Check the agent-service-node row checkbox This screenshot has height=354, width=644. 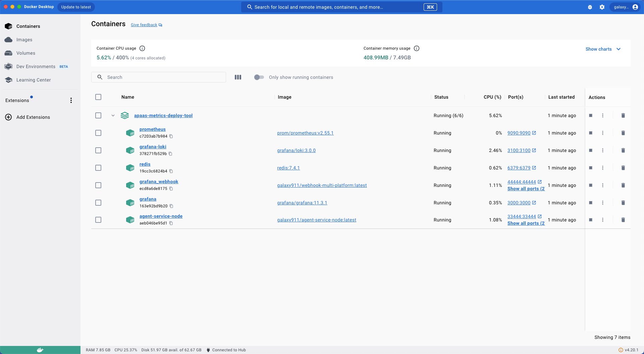(x=98, y=220)
